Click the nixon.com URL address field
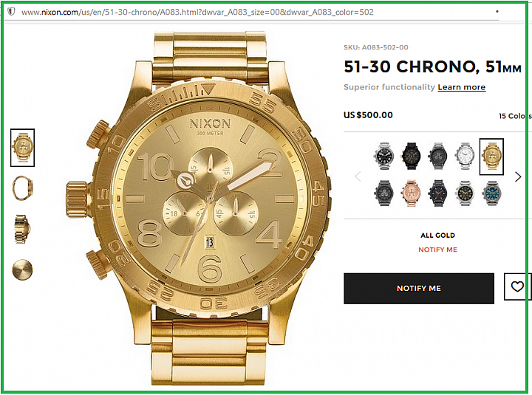This screenshot has width=532, height=395. click(x=197, y=13)
